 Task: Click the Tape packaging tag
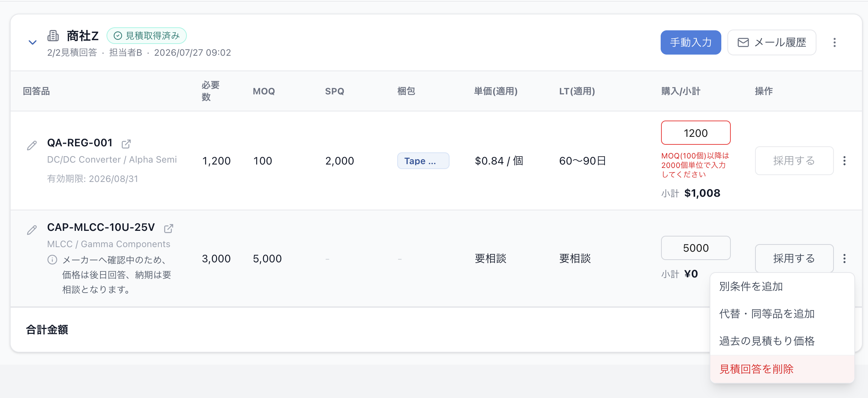click(x=423, y=161)
